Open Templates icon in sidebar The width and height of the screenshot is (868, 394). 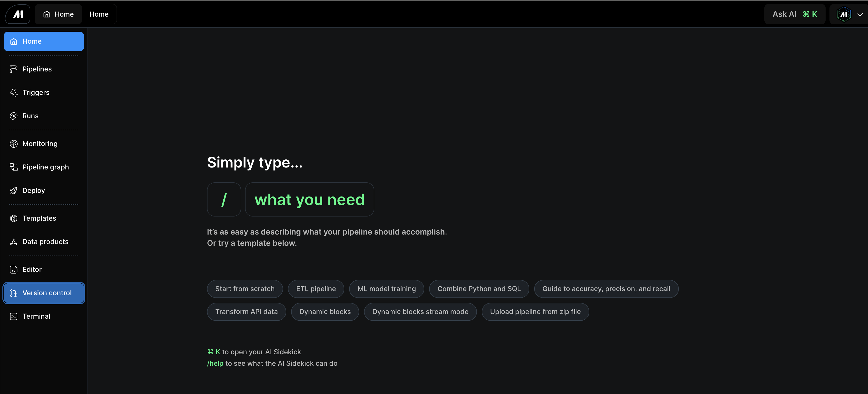[13, 218]
